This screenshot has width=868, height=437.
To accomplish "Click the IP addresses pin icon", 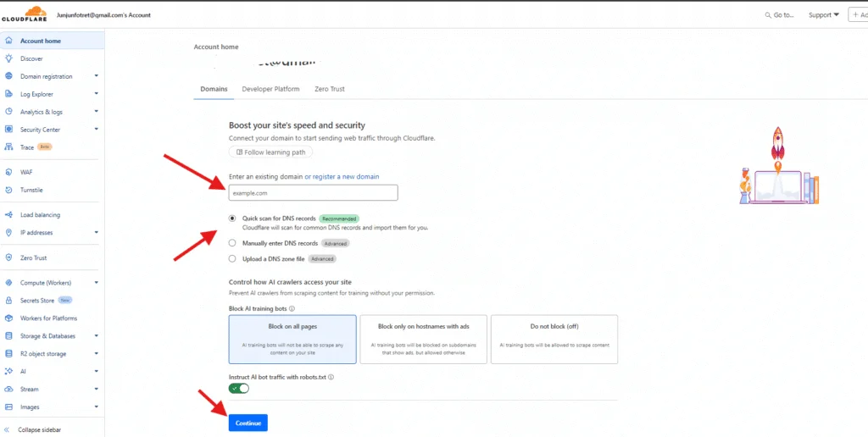I will [8, 232].
